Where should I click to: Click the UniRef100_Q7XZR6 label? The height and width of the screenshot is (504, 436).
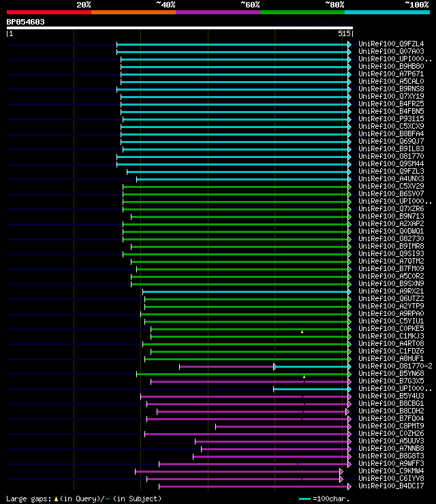(x=391, y=208)
